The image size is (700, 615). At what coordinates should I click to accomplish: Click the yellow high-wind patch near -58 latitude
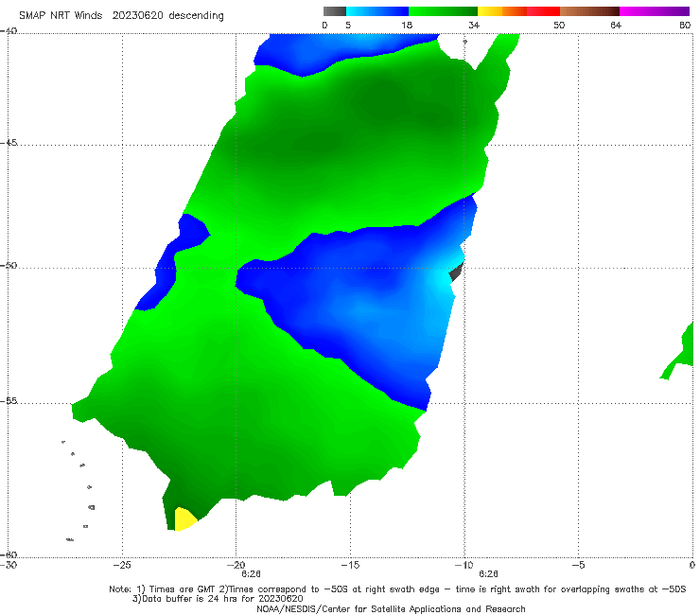click(x=184, y=519)
